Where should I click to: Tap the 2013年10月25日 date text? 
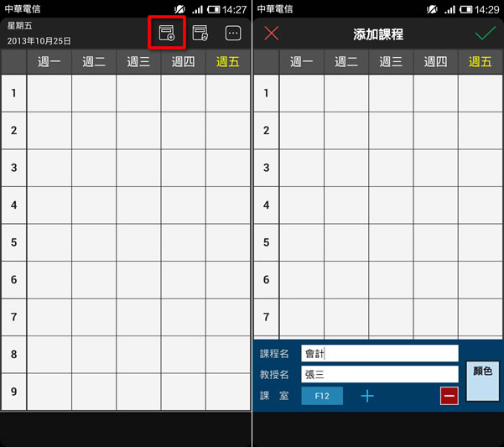pyautogui.click(x=39, y=41)
